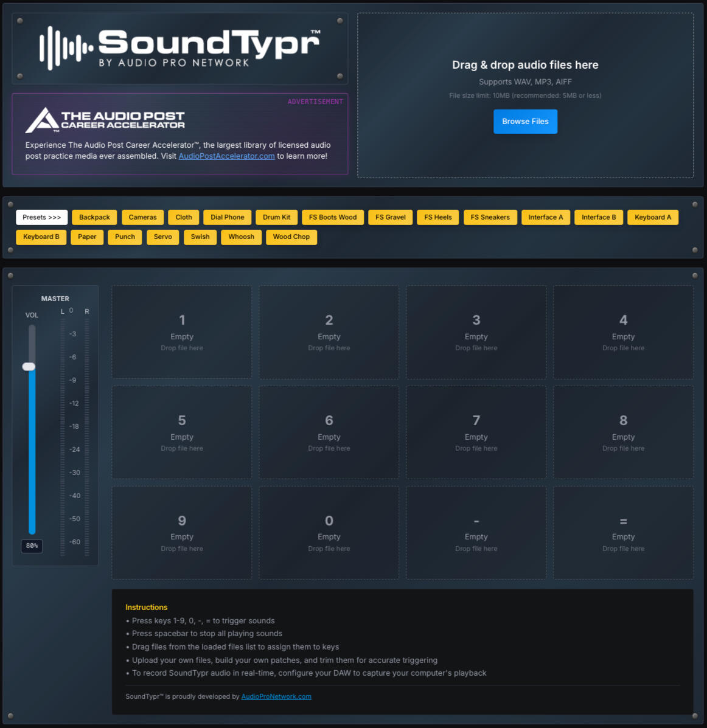Select the Whoosh preset
The image size is (707, 728).
point(241,237)
